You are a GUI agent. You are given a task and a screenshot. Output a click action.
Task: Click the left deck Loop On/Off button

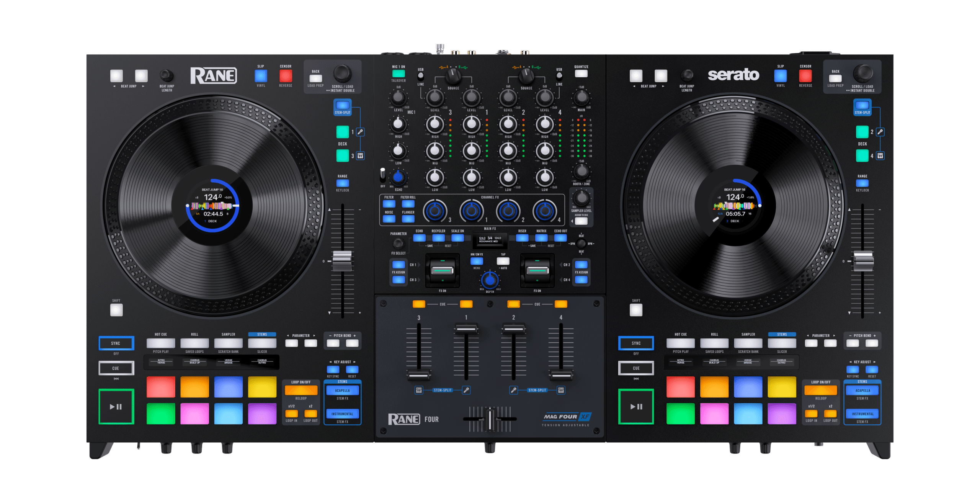tap(301, 390)
